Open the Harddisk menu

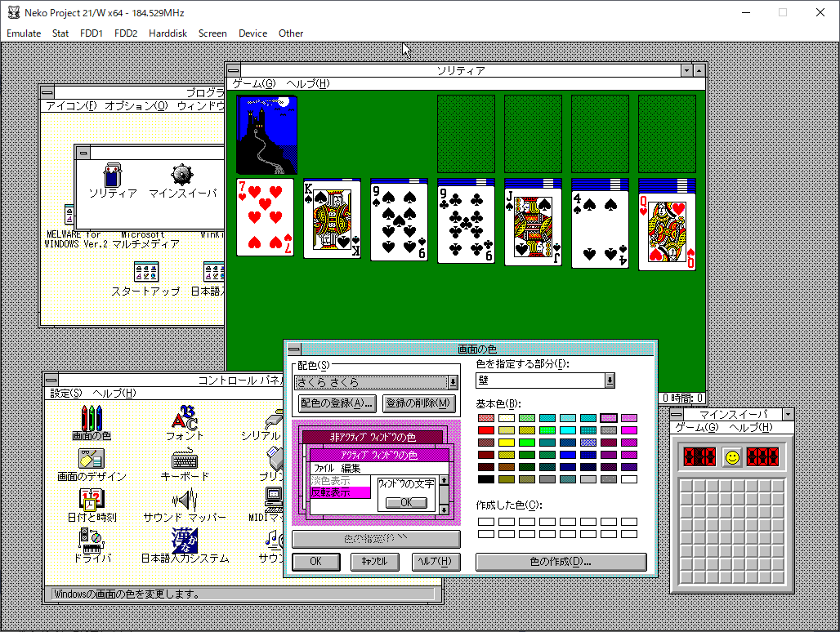[x=168, y=33]
